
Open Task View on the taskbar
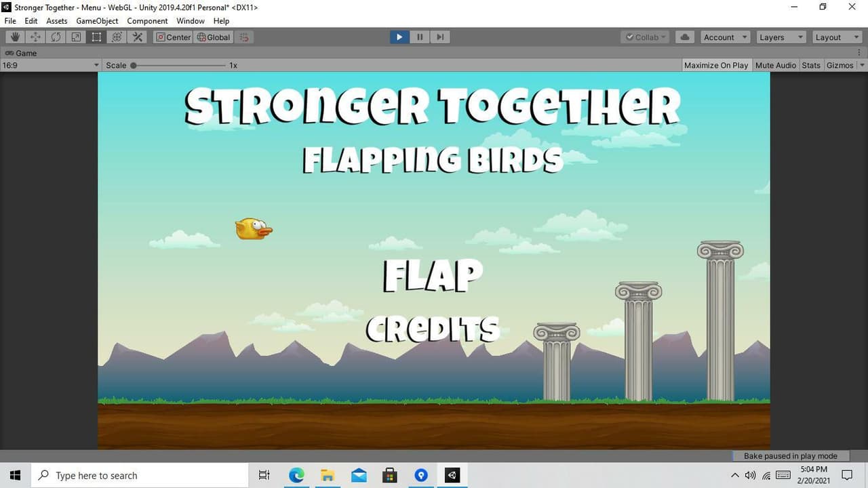pyautogui.click(x=264, y=475)
